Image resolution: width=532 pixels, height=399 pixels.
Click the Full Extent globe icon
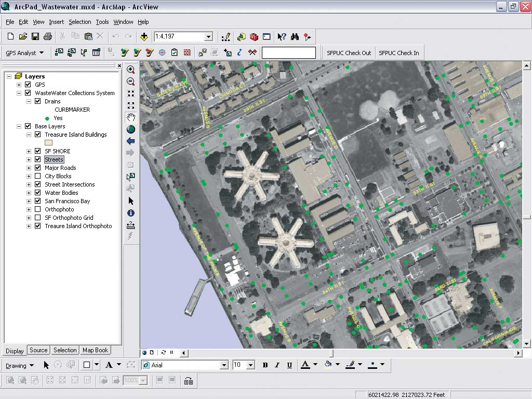coord(130,129)
